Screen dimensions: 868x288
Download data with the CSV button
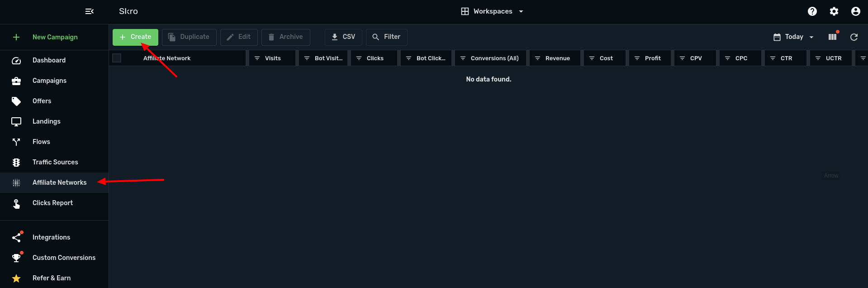point(343,37)
